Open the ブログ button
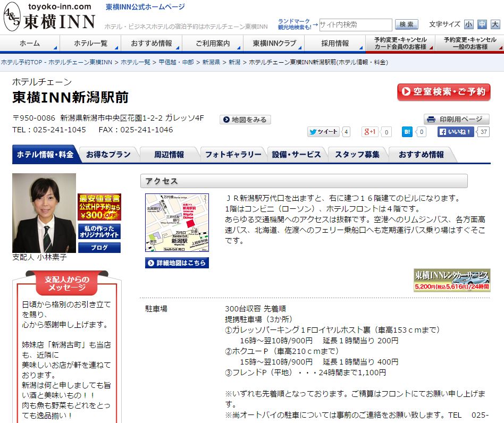 point(99,248)
